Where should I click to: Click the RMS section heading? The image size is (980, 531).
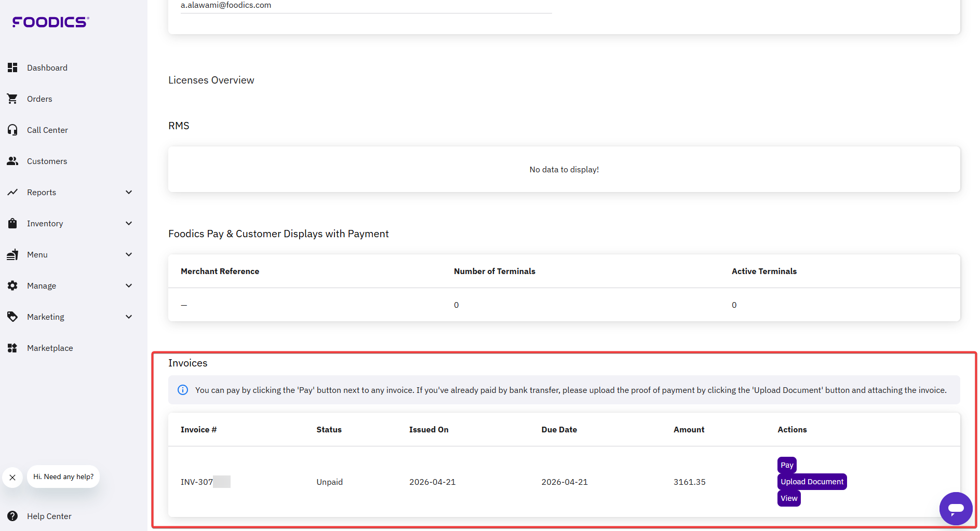tap(179, 126)
